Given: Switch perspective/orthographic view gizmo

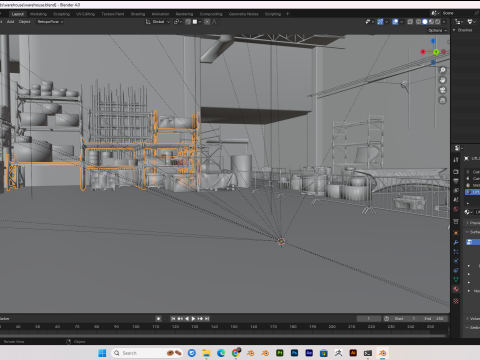Looking at the screenshot, I should pyautogui.click(x=443, y=100).
